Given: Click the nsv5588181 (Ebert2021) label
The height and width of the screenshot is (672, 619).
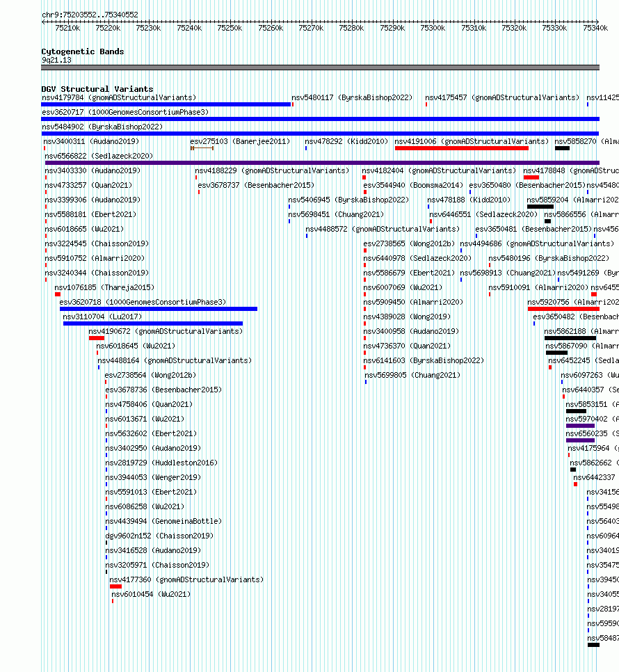Looking at the screenshot, I should click(91, 214).
